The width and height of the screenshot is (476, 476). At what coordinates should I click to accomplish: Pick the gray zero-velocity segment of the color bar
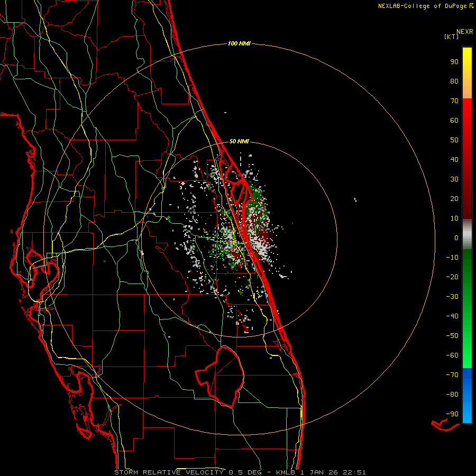[467, 234]
